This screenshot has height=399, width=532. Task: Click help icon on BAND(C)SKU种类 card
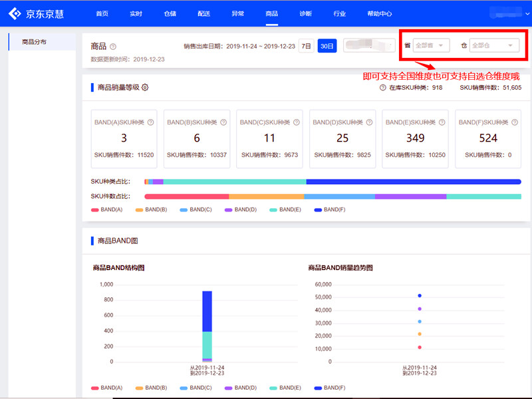(296, 122)
